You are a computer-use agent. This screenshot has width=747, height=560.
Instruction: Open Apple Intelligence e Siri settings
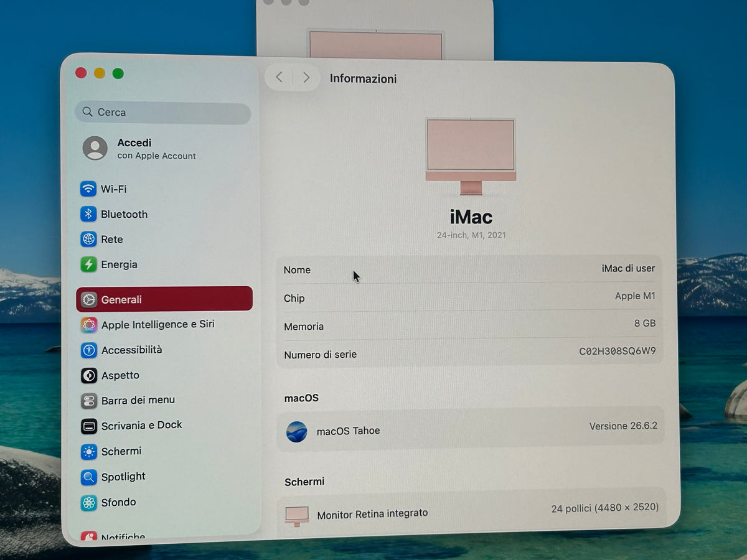[x=164, y=325]
